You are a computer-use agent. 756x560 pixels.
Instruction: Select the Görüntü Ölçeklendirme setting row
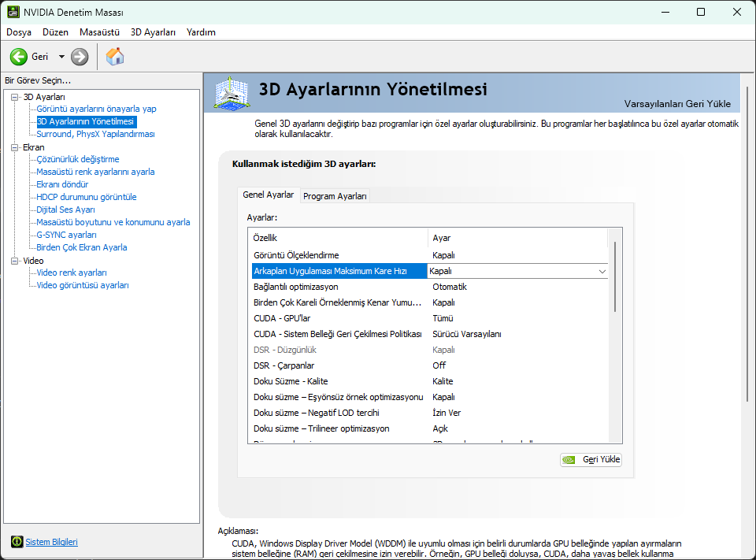tap(430, 255)
